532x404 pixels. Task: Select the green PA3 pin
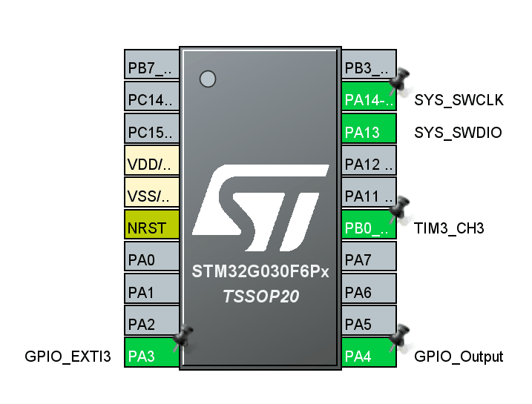pos(151,353)
